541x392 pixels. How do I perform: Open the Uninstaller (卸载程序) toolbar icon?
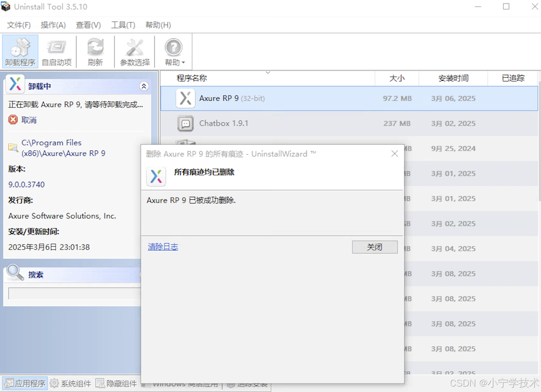(20, 51)
